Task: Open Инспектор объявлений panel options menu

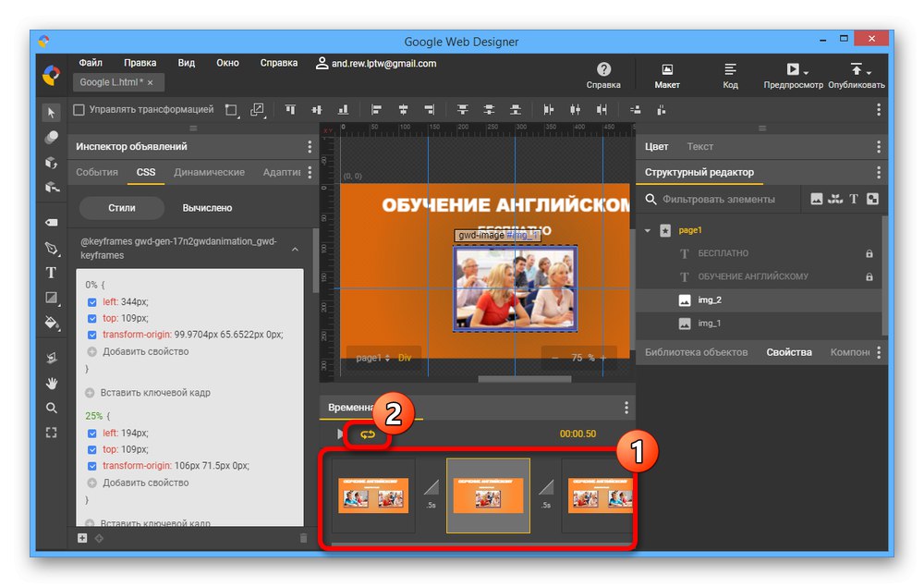Action: pos(310,147)
